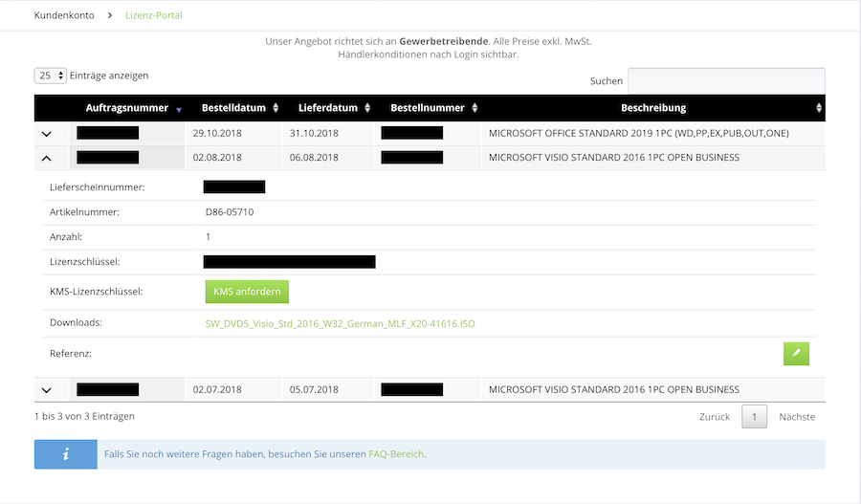Select Lizenz-Portal breadcrumb item

click(x=154, y=15)
